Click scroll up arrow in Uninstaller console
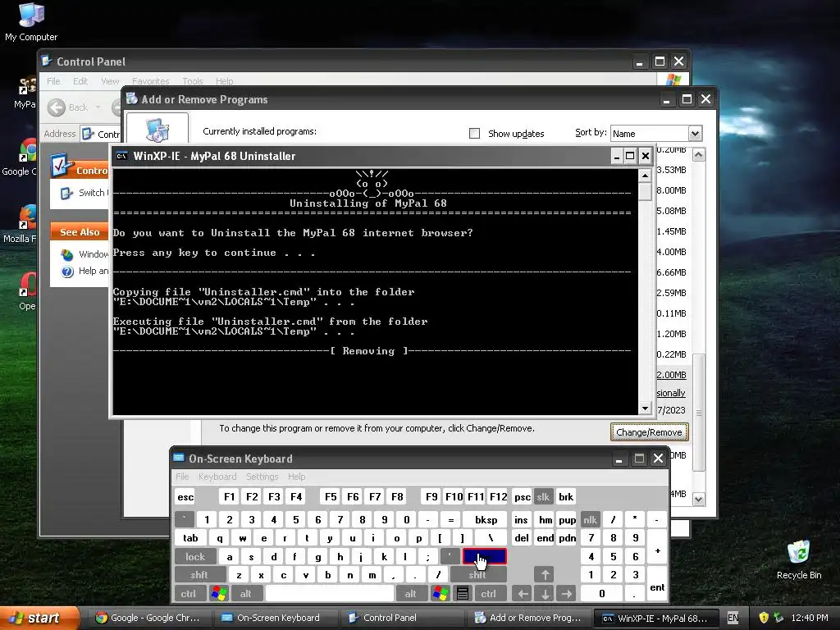The width and height of the screenshot is (840, 630). tap(645, 176)
